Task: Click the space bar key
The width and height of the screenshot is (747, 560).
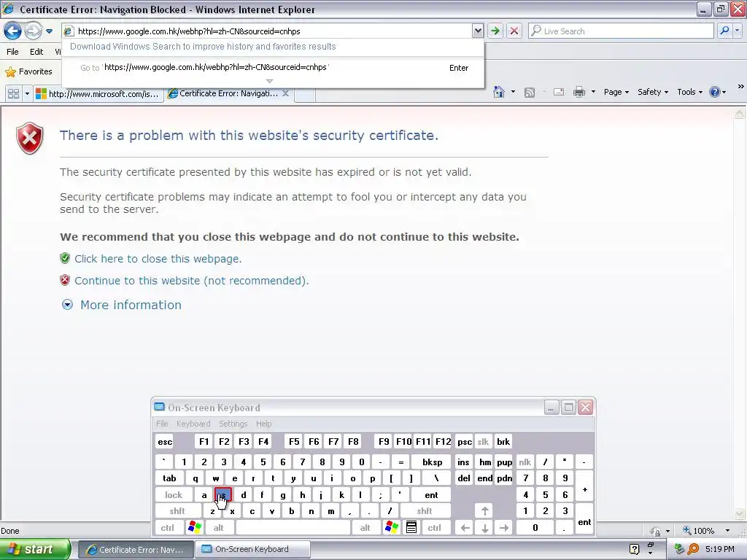Action: coord(293,528)
